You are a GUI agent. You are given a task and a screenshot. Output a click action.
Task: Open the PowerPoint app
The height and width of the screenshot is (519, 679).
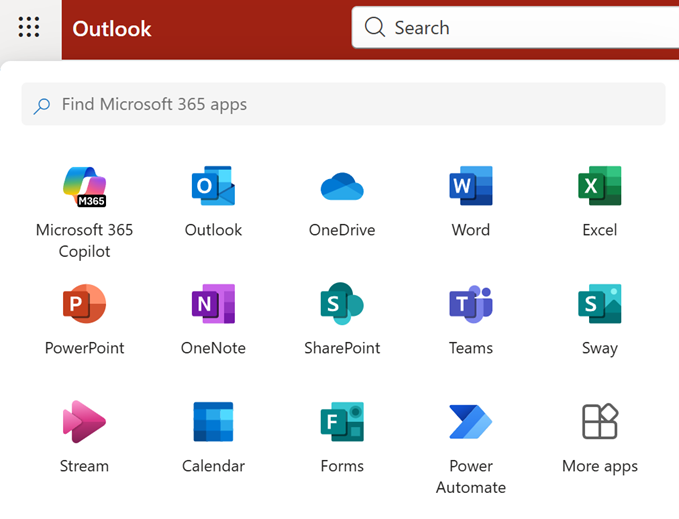pos(84,305)
